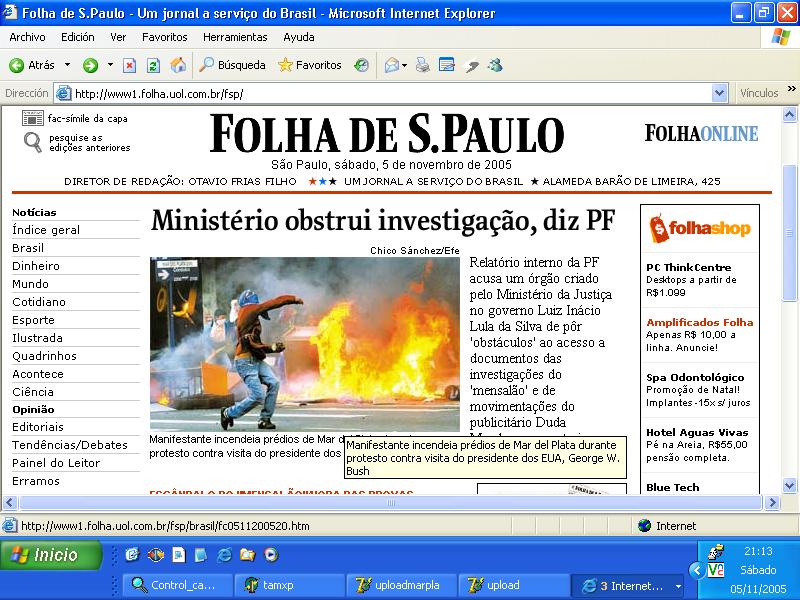
Task: Open the Mail button dropdown arrow
Action: [x=405, y=65]
